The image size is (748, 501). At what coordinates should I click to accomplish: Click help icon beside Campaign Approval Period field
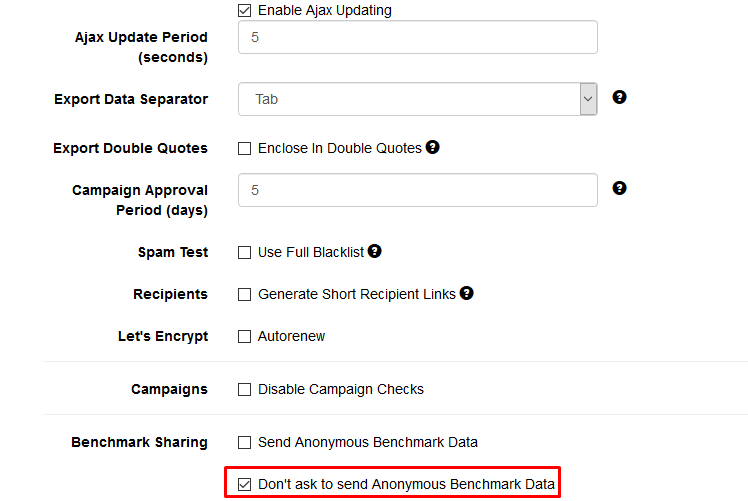click(619, 188)
